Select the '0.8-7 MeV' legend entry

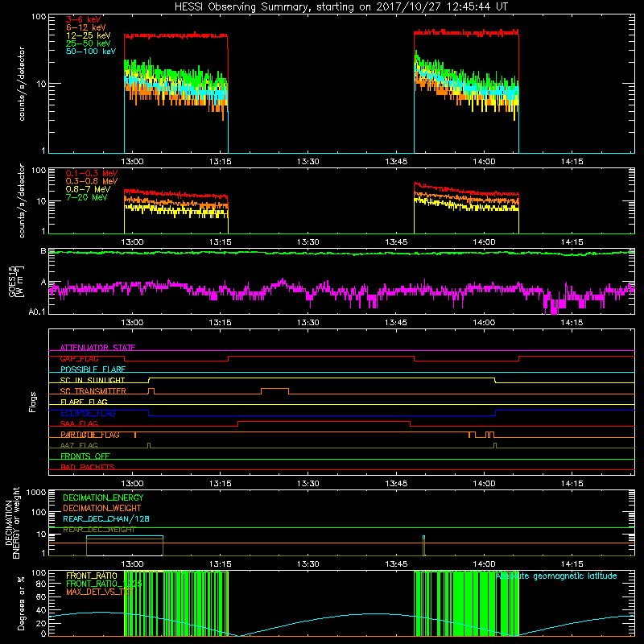tap(88, 190)
